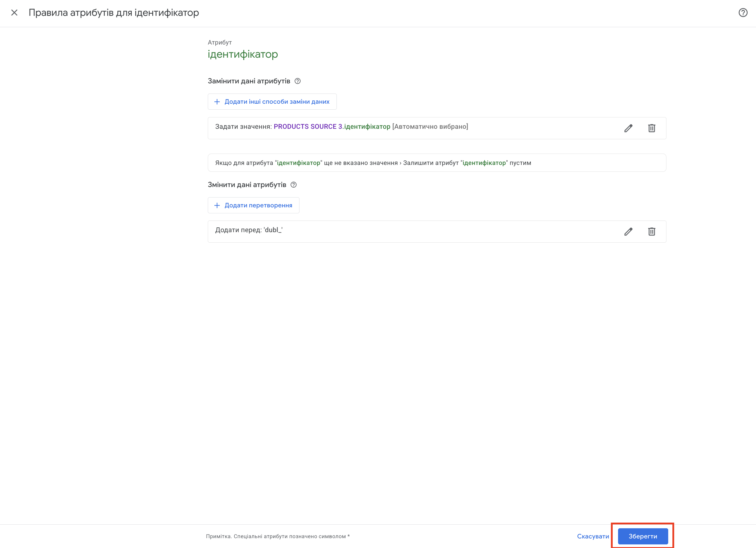
Task: Click the blue Зберегти button
Action: tap(643, 536)
